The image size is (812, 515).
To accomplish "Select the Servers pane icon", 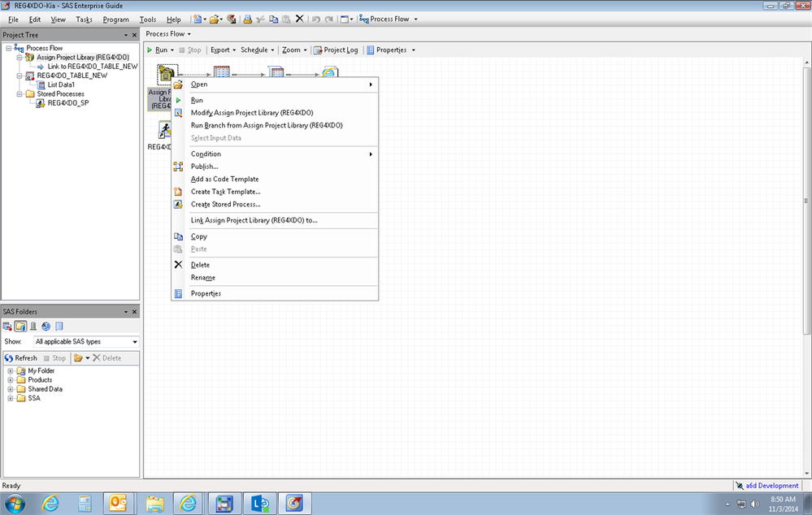I will coord(33,326).
